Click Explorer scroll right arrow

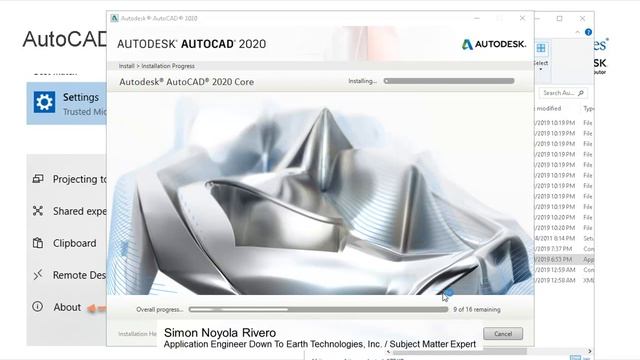coord(590,351)
